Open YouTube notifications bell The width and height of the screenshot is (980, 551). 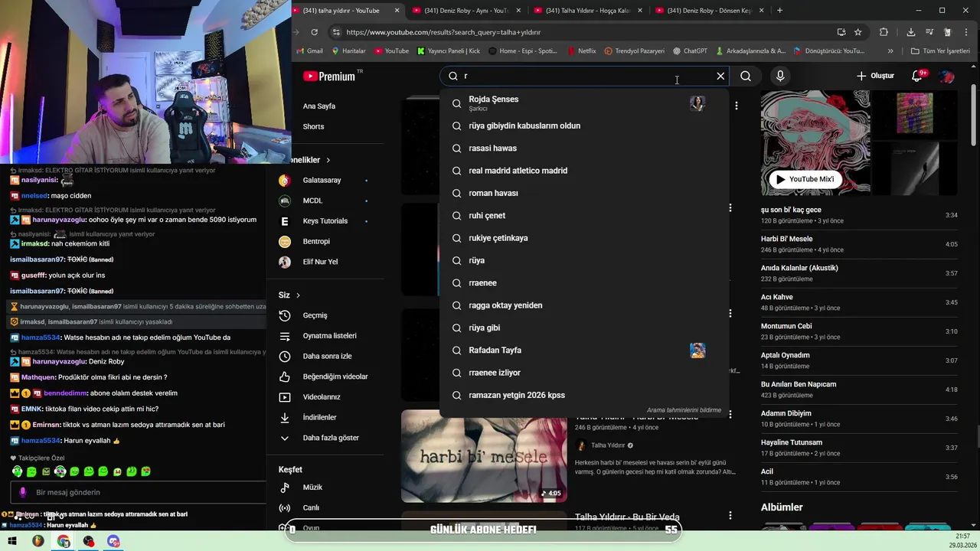pos(917,76)
